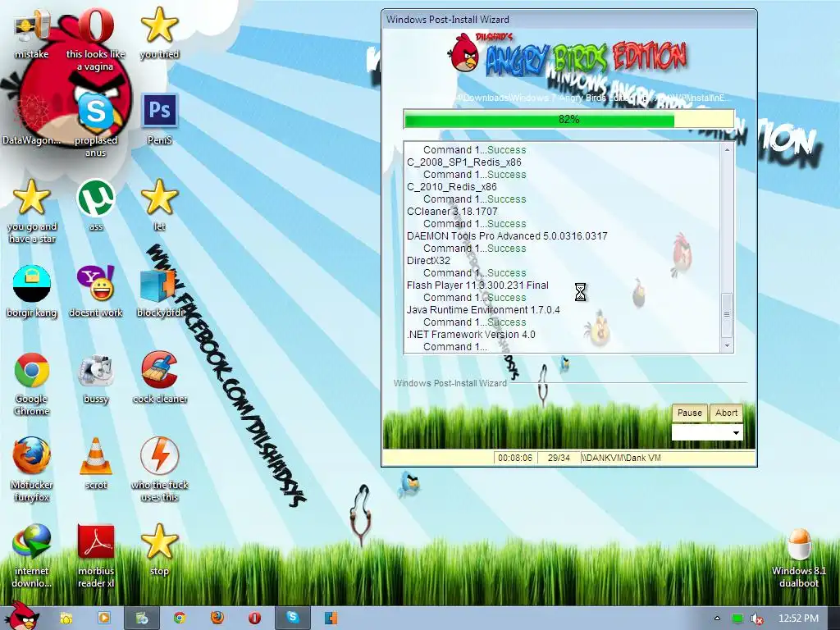Viewport: 840px width, 630px height.
Task: Switch to the Post-Install Wizard taskbar button
Action: 142,619
